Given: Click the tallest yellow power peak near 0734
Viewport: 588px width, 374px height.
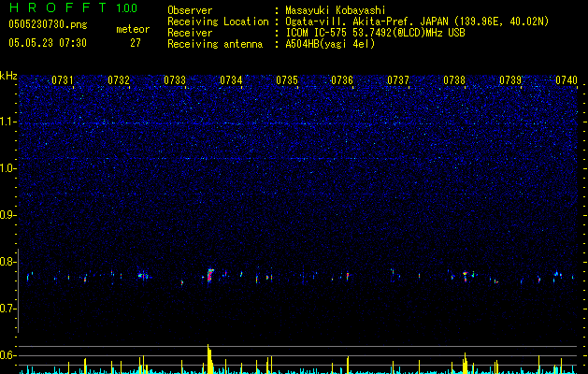Looking at the screenshot, I should 209,359.
